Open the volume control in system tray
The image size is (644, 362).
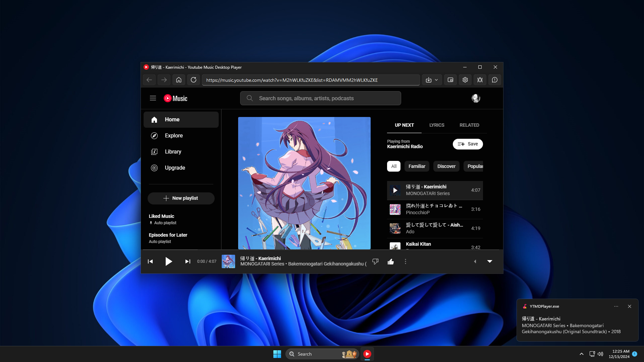click(600, 354)
